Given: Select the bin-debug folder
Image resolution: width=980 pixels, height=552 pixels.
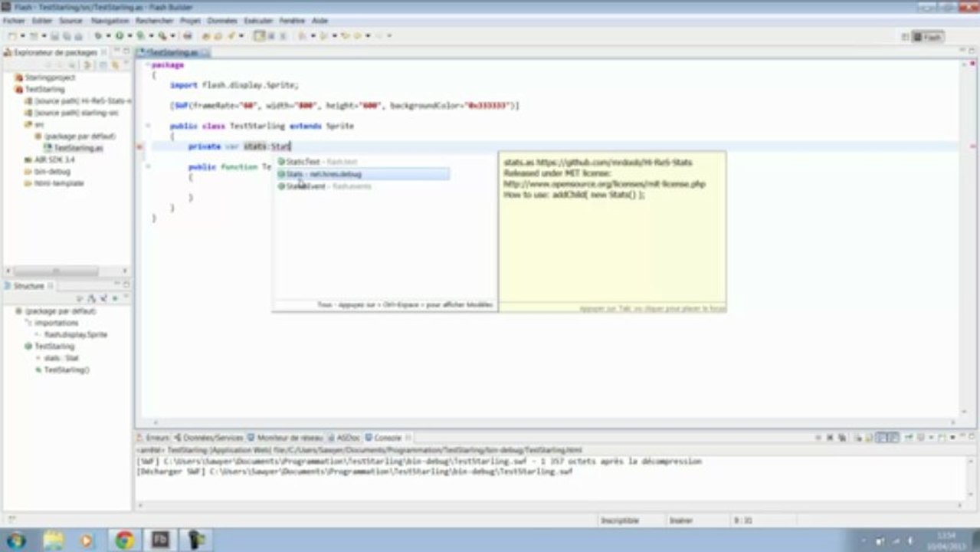Looking at the screenshot, I should point(48,172).
